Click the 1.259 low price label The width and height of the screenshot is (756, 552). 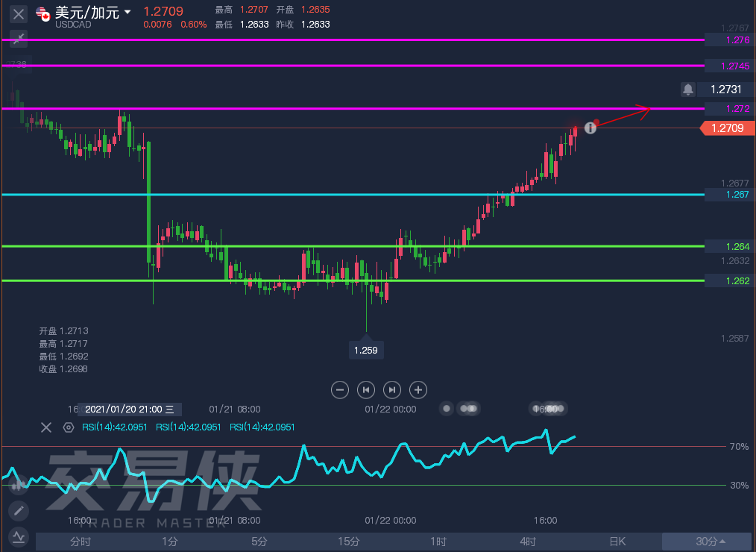coord(366,351)
